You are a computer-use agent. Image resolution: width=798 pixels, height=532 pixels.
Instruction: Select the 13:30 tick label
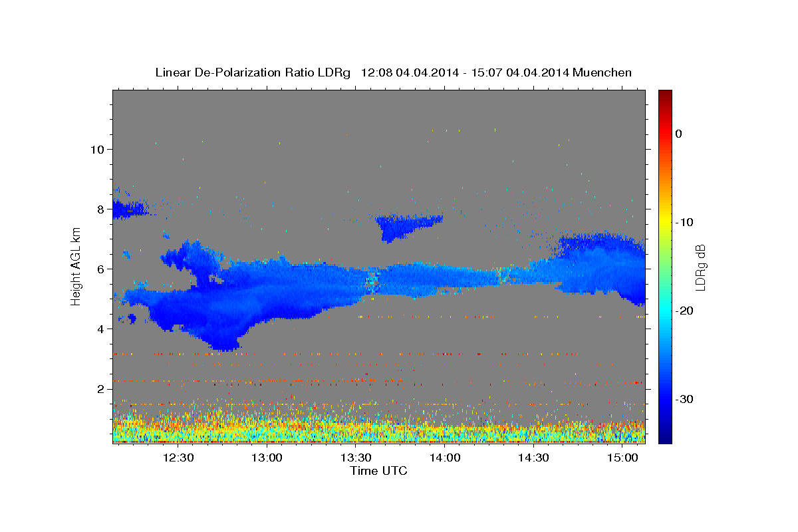356,458
